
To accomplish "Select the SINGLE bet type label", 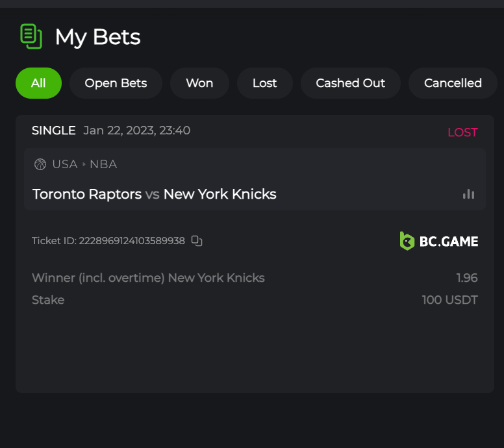I will (x=54, y=131).
